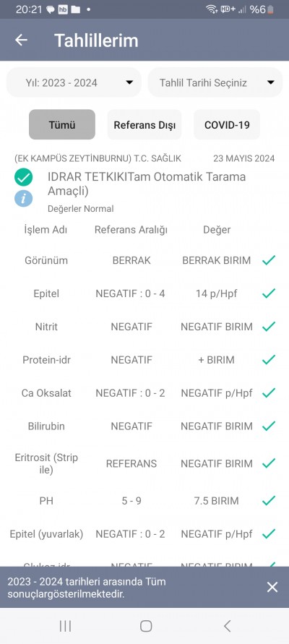
Task: Select the Ca Oksalat result row
Action: tap(144, 393)
